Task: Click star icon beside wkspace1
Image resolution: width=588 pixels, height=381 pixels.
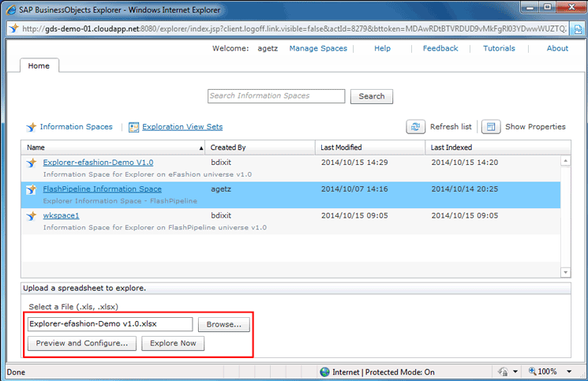Action: click(32, 216)
